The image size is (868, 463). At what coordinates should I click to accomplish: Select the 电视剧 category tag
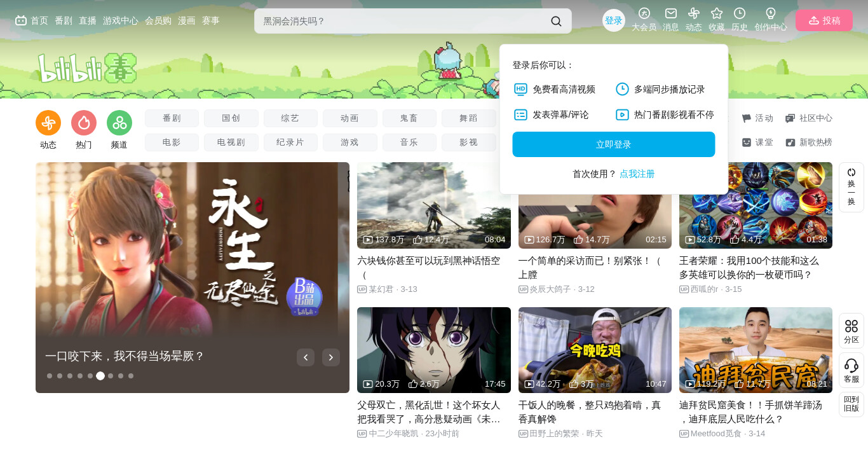pyautogui.click(x=231, y=142)
